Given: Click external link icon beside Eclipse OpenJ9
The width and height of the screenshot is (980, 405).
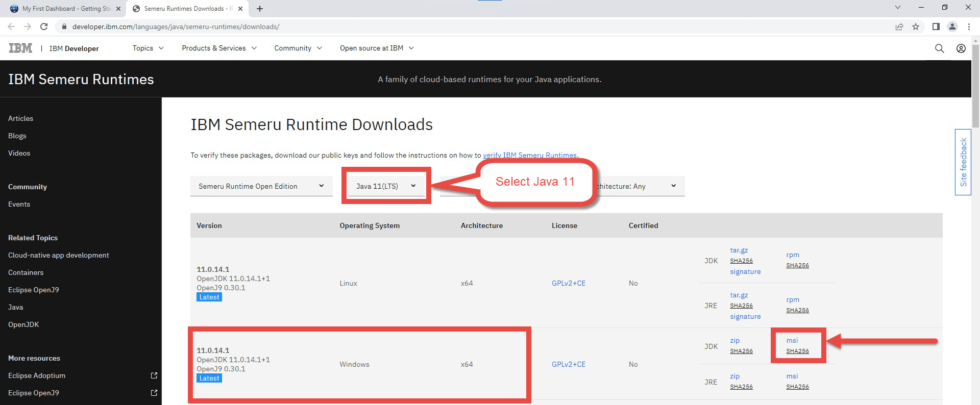Looking at the screenshot, I should coord(154,393).
